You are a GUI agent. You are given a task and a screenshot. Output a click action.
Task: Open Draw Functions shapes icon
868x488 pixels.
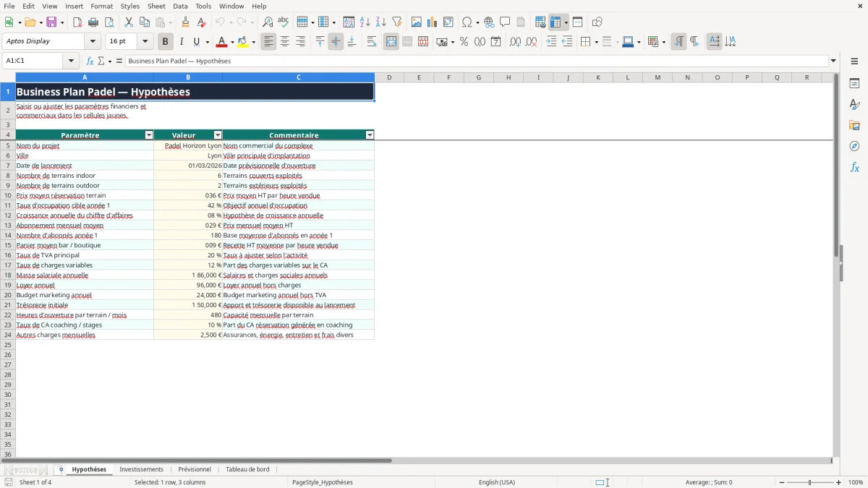click(597, 22)
